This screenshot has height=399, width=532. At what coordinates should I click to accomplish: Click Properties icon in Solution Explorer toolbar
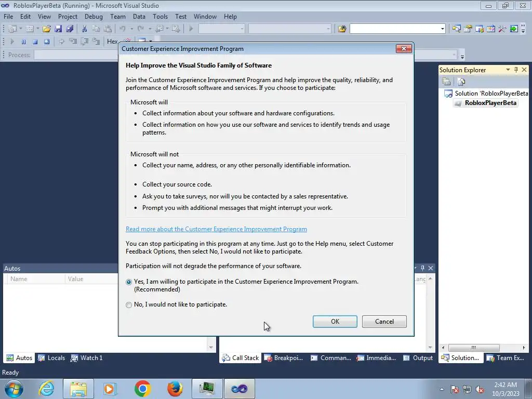pos(446,82)
